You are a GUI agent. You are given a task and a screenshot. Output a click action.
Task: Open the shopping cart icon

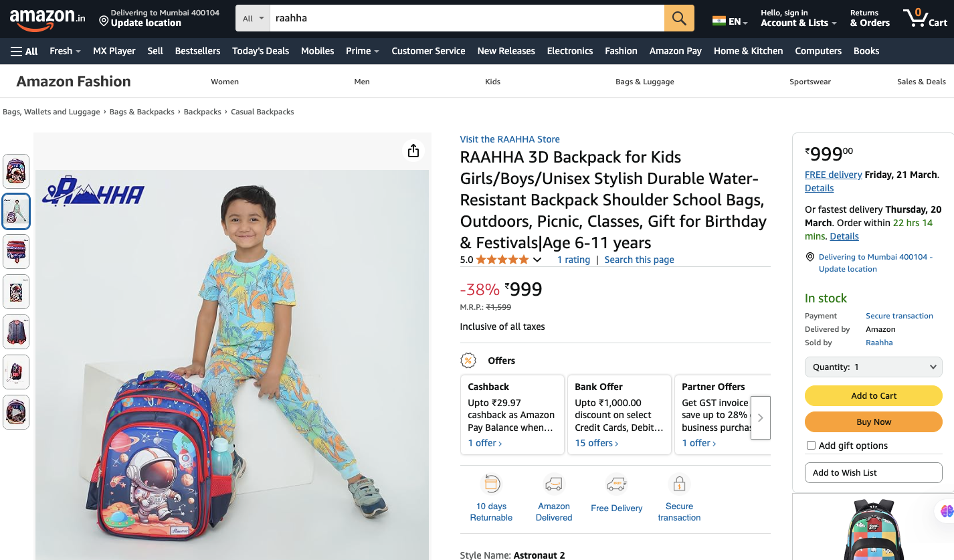coord(925,18)
